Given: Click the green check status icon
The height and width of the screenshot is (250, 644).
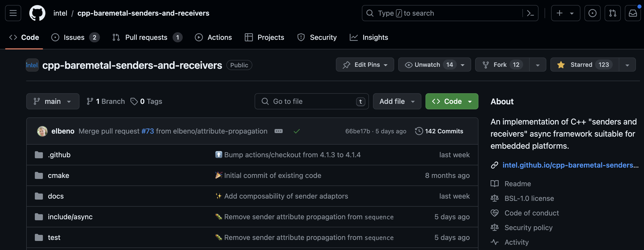Looking at the screenshot, I should point(297,131).
